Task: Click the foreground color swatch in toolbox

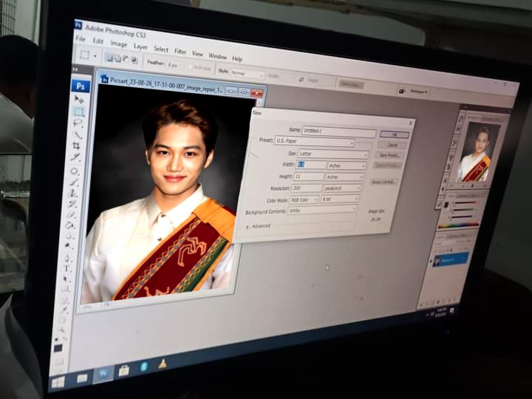Action: 58,348
